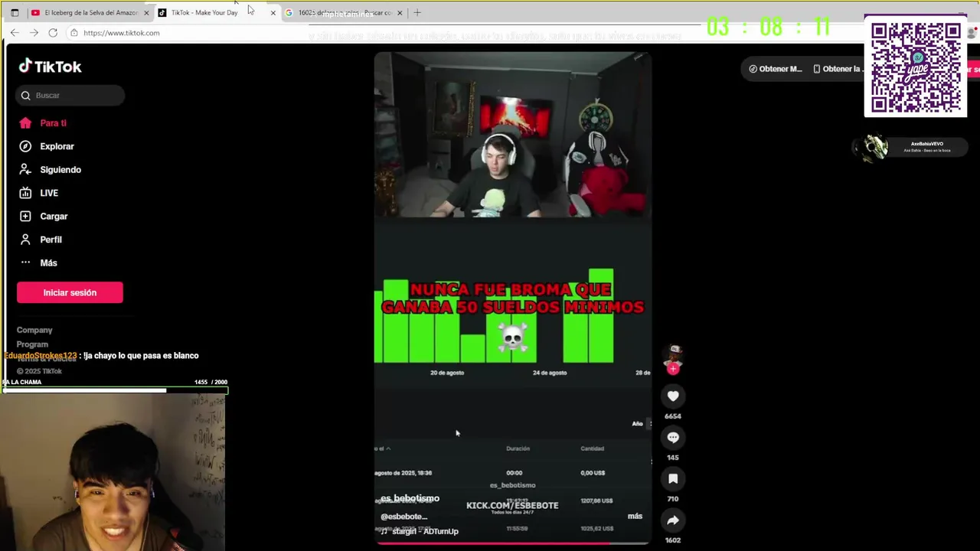Open the Perfil page
The width and height of the screenshot is (980, 551).
[x=51, y=240]
